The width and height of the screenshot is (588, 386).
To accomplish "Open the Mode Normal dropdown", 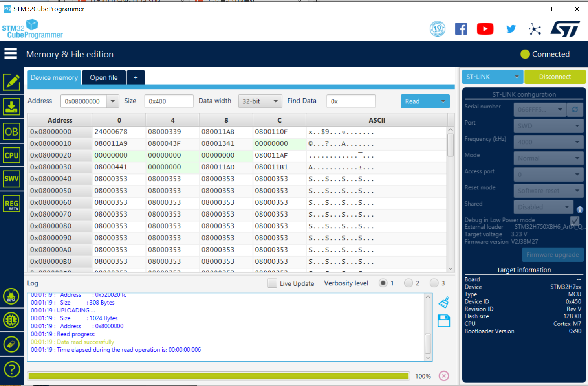I will (549, 158).
